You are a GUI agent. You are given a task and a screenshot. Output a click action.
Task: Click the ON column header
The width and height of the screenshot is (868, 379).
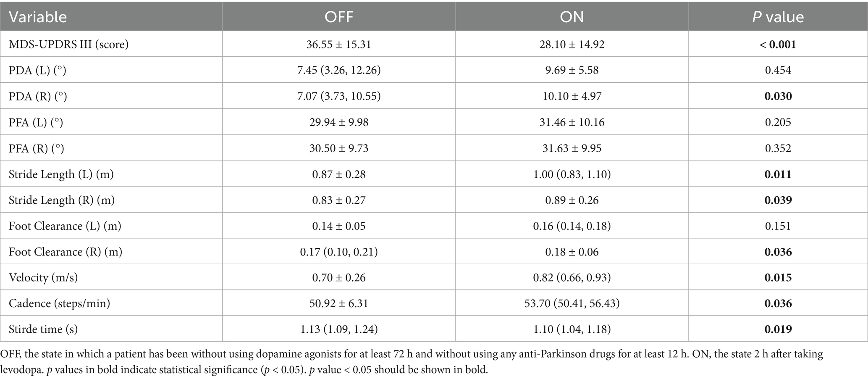point(572,17)
